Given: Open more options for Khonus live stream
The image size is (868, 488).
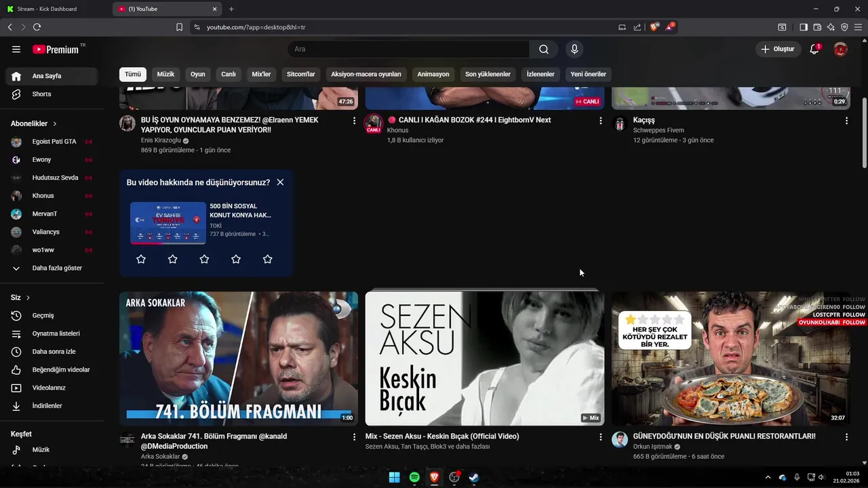Looking at the screenshot, I should point(600,121).
